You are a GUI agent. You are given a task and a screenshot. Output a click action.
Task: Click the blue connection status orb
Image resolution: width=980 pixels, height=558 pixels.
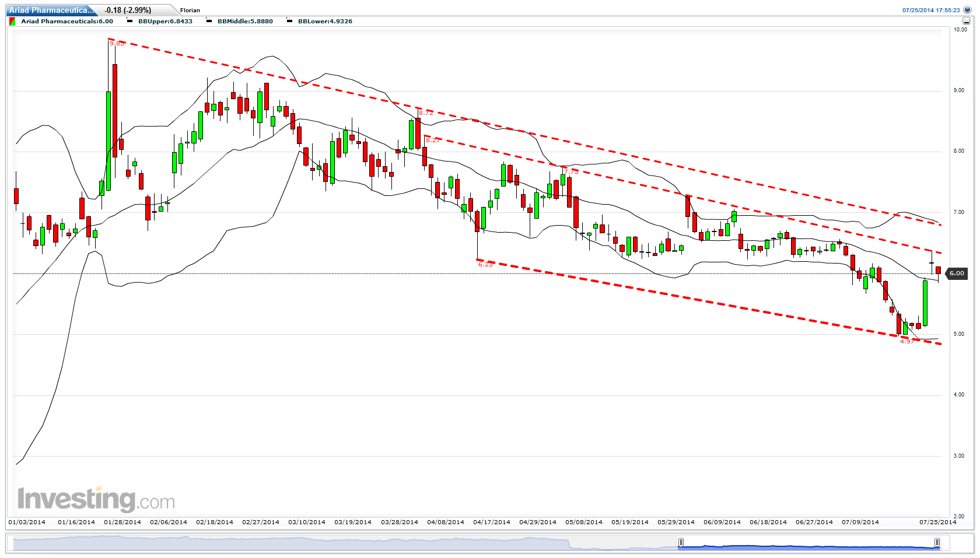[967, 9]
